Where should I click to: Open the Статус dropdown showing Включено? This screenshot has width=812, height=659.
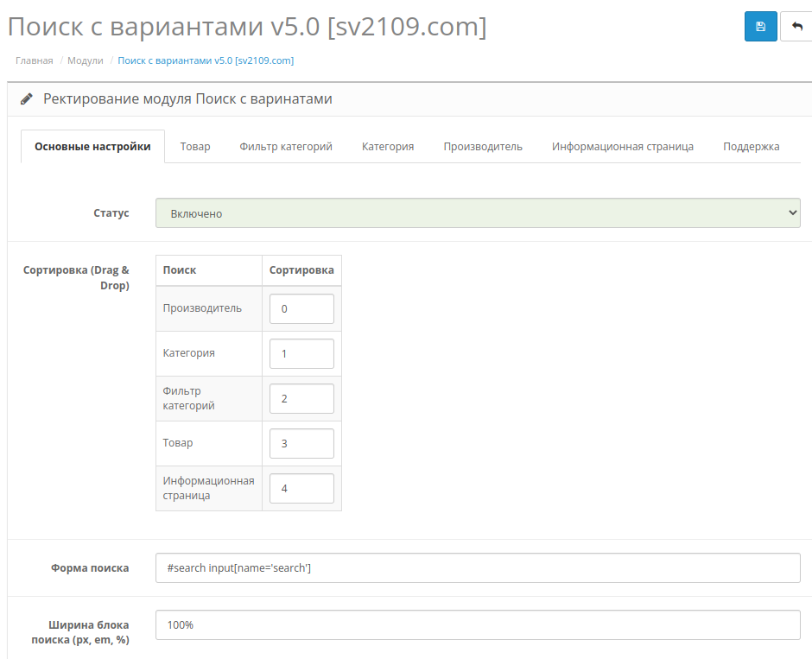(x=478, y=212)
